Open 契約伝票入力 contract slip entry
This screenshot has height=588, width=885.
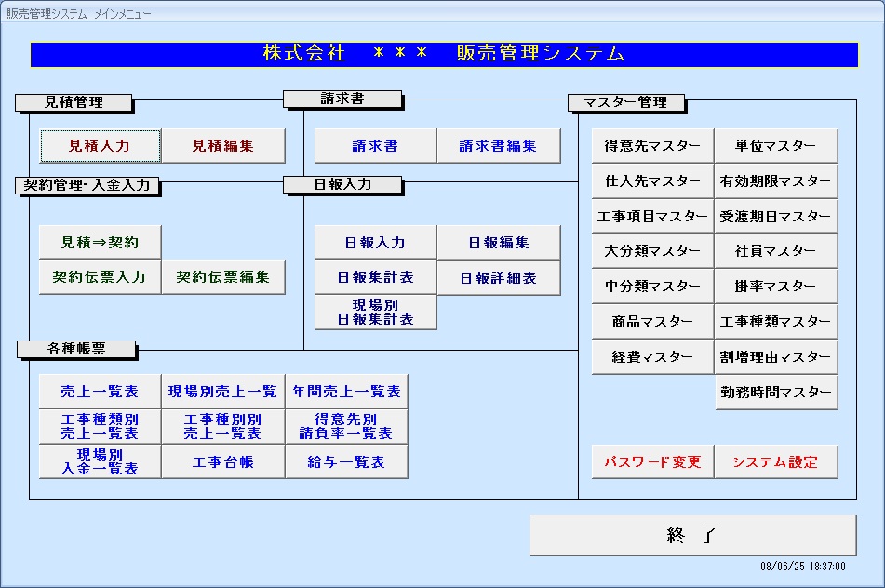(x=100, y=277)
